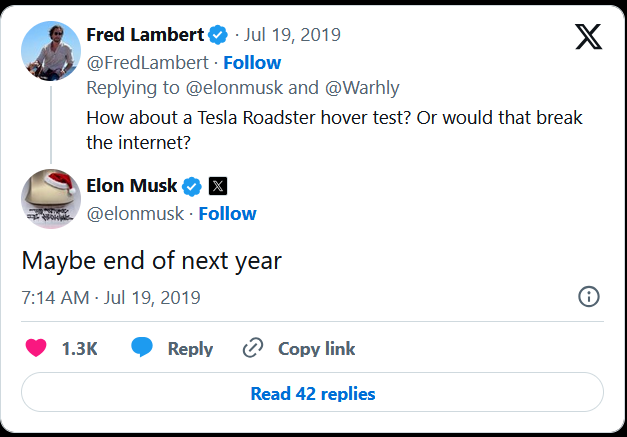Image resolution: width=627 pixels, height=437 pixels.
Task: Click Fred Lambert's blue verified badge
Action: coord(218,35)
